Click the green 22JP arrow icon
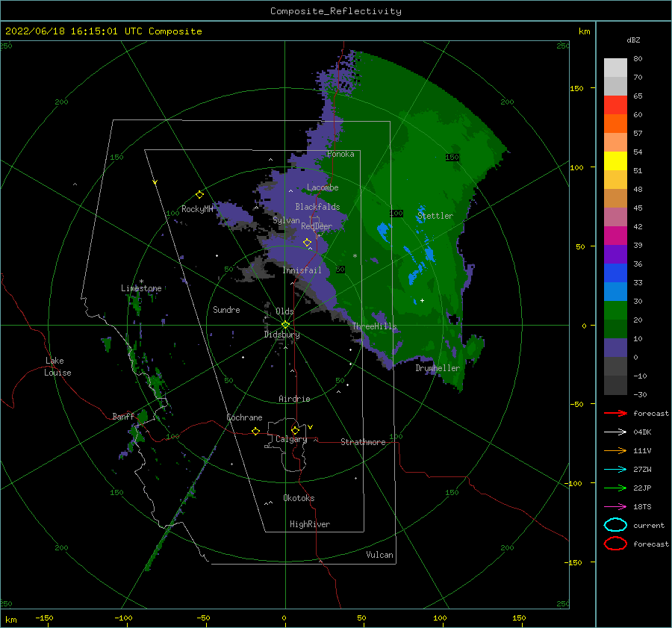Image resolution: width=672 pixels, height=628 pixels. point(615,488)
